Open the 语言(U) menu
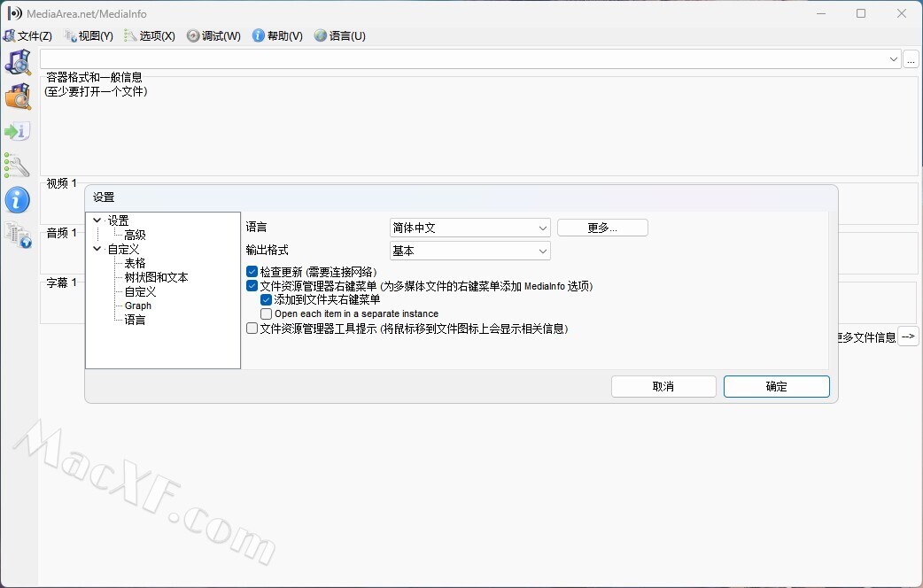Viewport: 923px width, 588px height. (340, 36)
